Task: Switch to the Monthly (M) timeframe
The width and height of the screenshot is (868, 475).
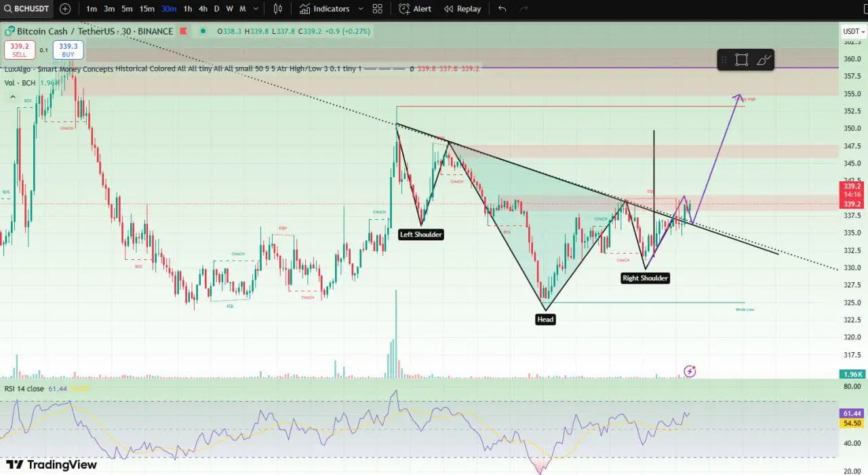Action: (x=242, y=9)
